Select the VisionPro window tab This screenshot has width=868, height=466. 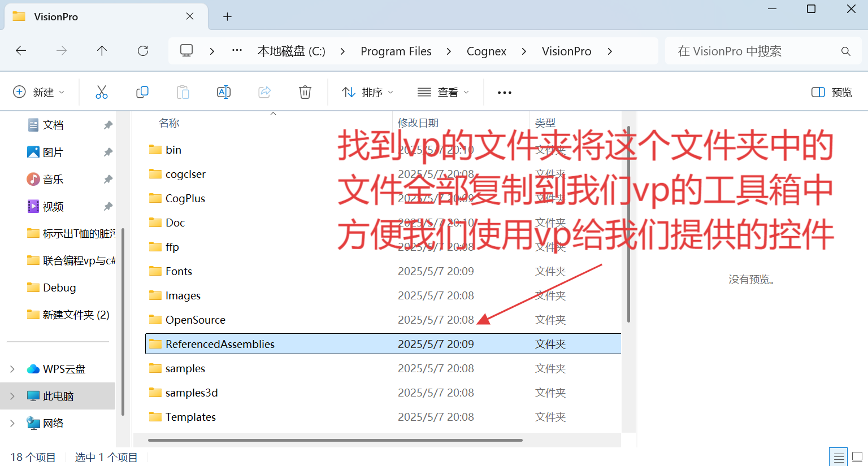pyautogui.click(x=106, y=16)
